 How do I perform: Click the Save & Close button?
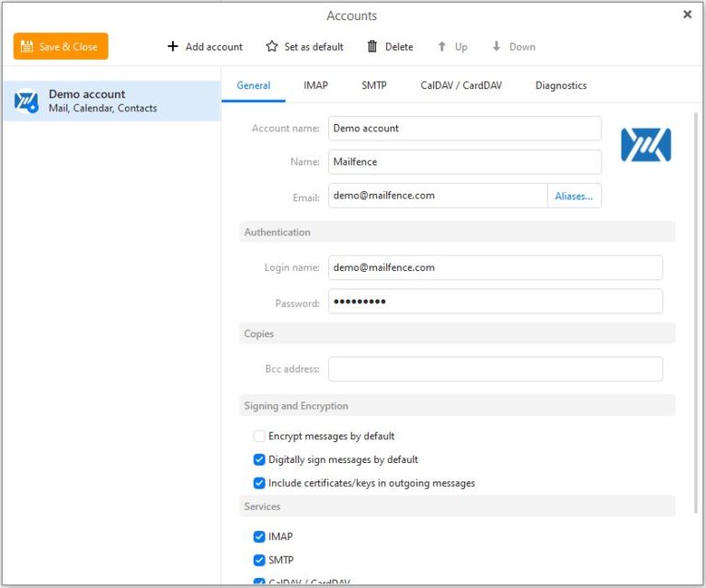(x=61, y=46)
